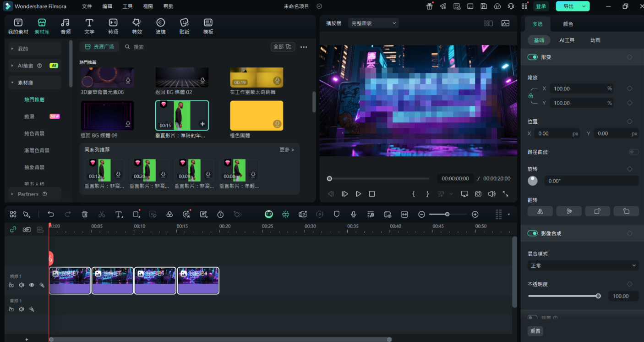Open the 工具 menu
The width and height of the screenshot is (644, 342).
tap(128, 6)
